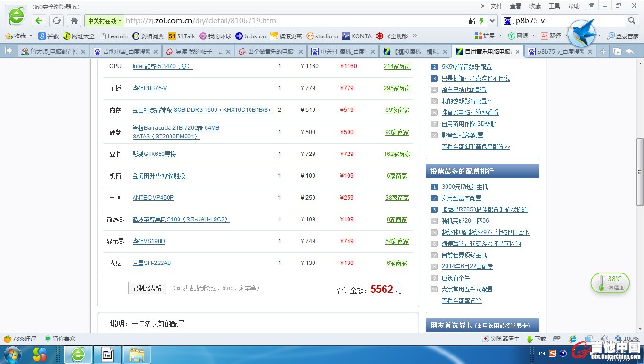Click the Windows Start button
The width and height of the screenshot is (644, 364).
12,354
